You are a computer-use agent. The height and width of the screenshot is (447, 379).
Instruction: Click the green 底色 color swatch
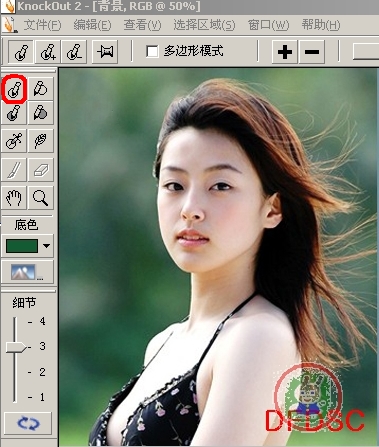(22, 246)
